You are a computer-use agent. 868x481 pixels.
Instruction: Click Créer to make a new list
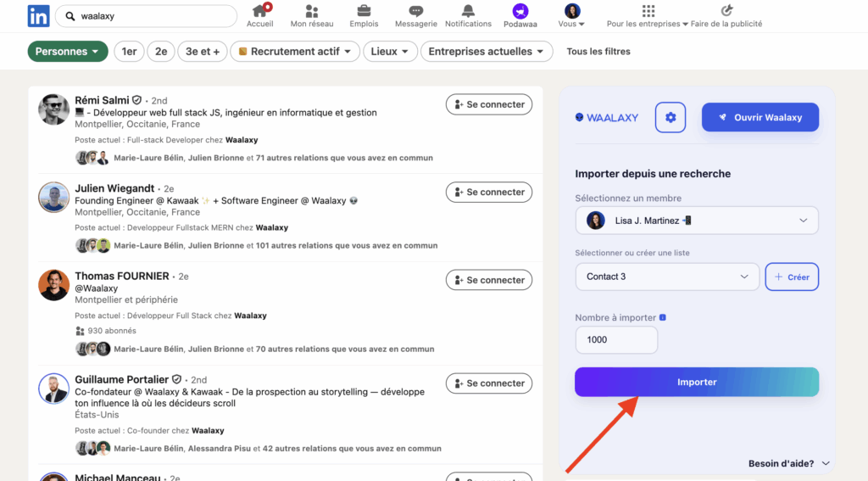tap(792, 277)
